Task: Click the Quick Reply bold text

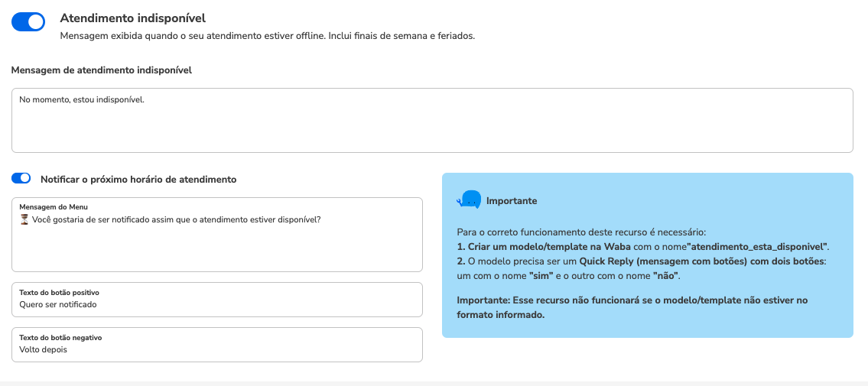Action: [x=604, y=261]
